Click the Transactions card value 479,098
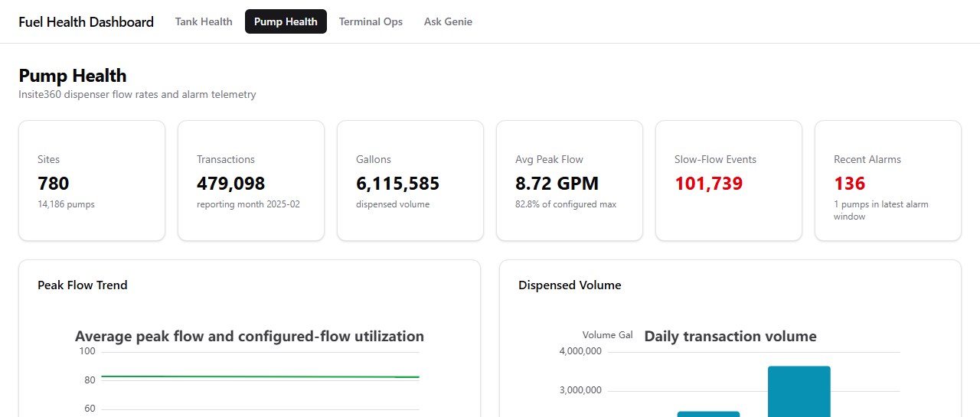The width and height of the screenshot is (980, 417). (x=231, y=184)
